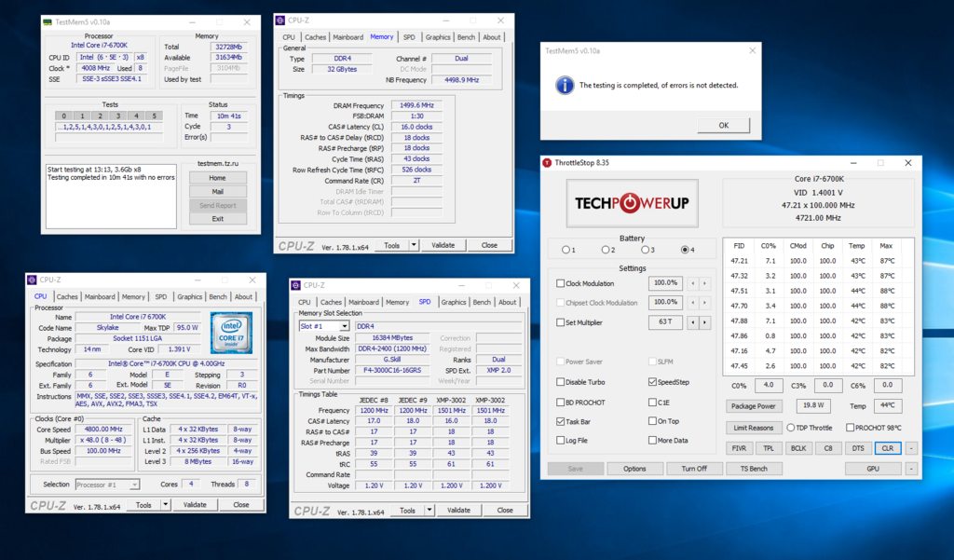The height and width of the screenshot is (560, 954).
Task: Click the CPU-Z SPD window title icon
Action: 295,285
